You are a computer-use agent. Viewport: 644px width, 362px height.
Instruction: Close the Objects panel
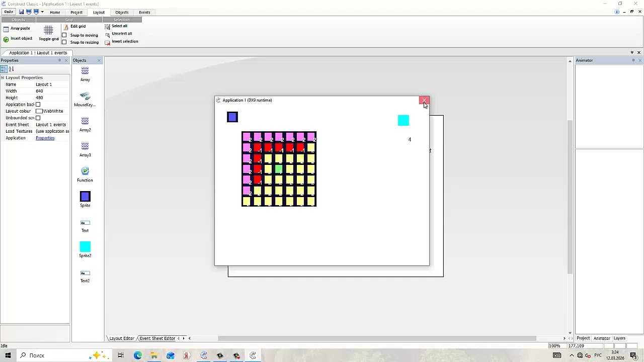(x=99, y=60)
